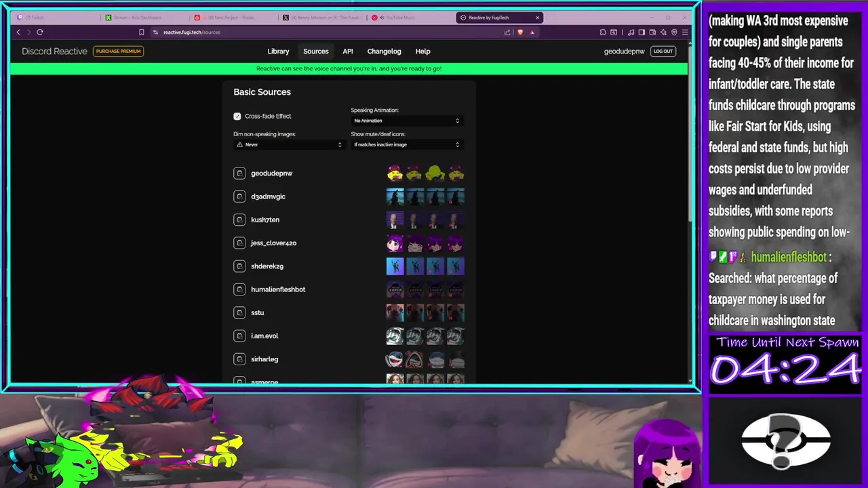Click the Purchase Premium button
The width and height of the screenshot is (868, 488).
coord(118,52)
